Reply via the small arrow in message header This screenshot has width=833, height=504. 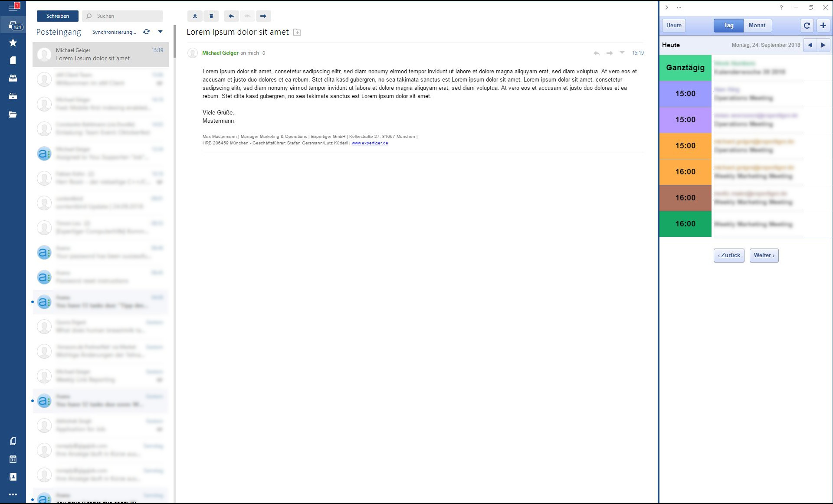(597, 53)
